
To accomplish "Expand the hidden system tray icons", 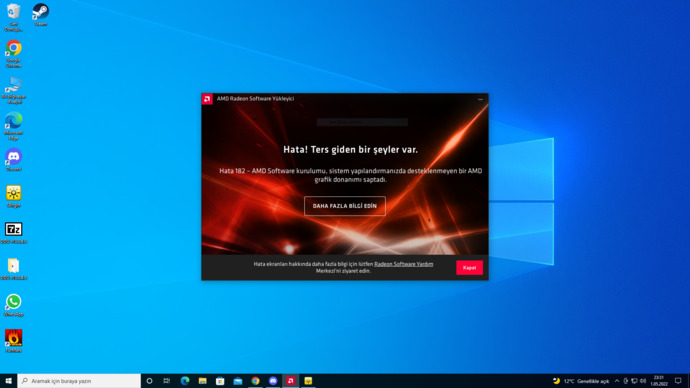I will click(617, 381).
